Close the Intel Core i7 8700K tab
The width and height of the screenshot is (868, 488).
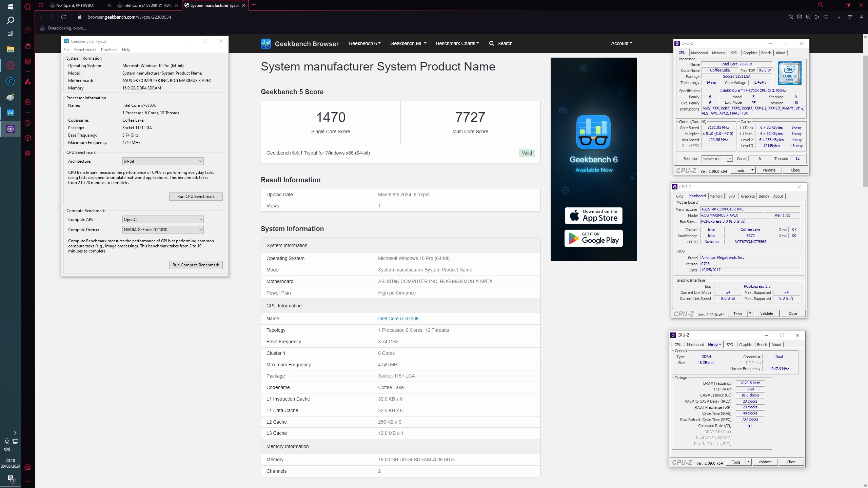176,5
